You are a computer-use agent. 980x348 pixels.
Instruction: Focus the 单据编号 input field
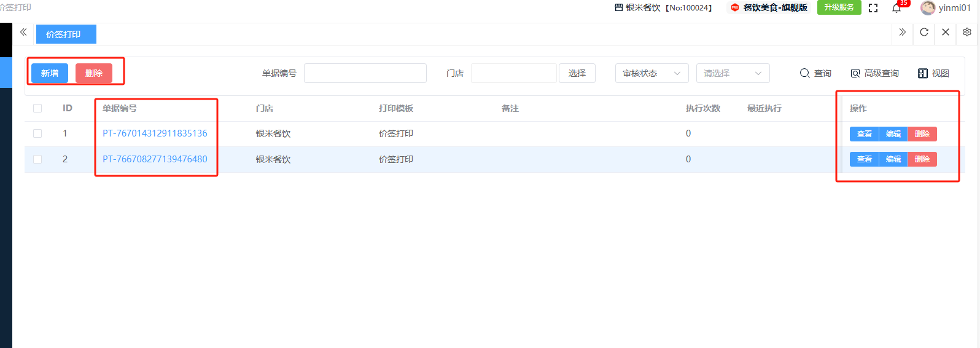pos(365,73)
